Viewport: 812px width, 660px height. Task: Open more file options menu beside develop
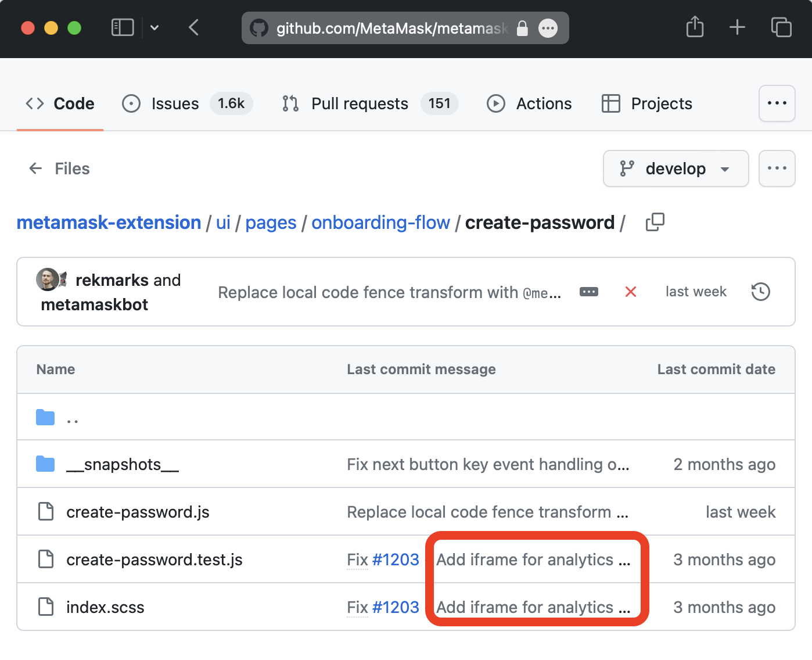[x=777, y=168]
